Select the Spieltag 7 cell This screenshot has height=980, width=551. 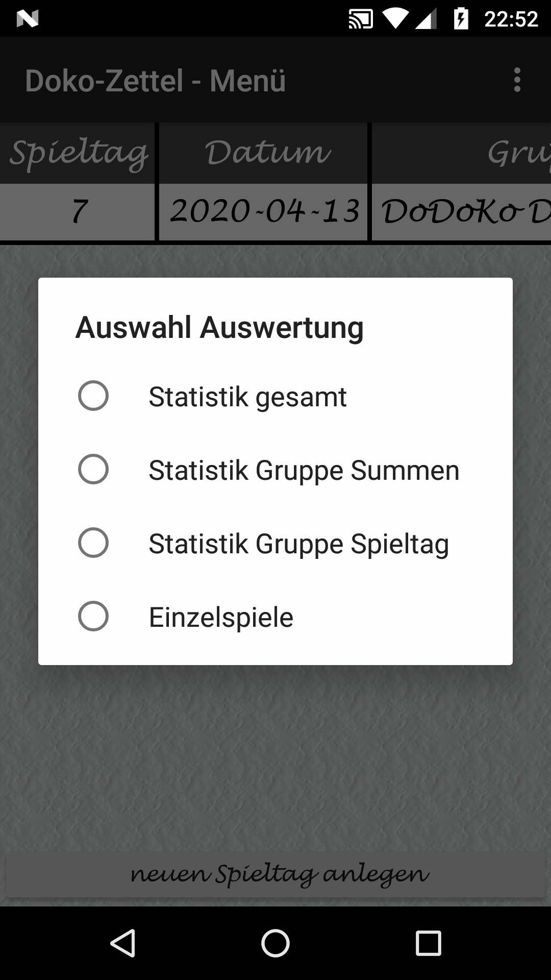coord(78,212)
